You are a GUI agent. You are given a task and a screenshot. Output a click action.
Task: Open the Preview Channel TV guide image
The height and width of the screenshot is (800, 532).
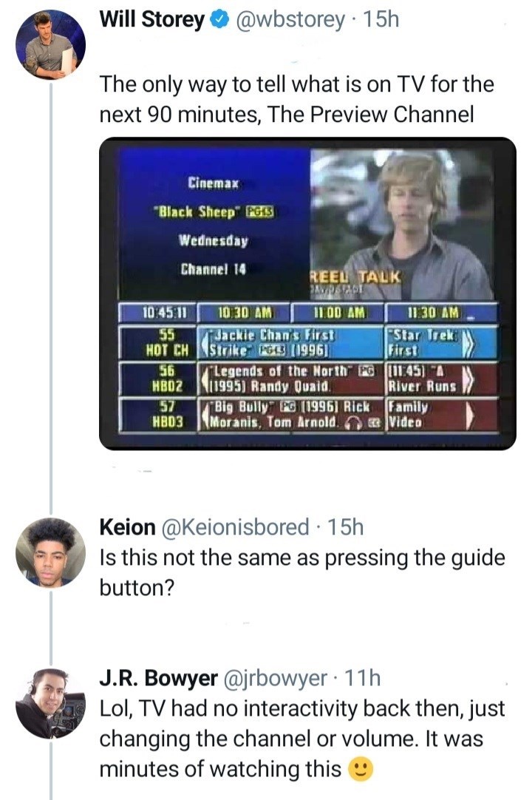(x=307, y=294)
